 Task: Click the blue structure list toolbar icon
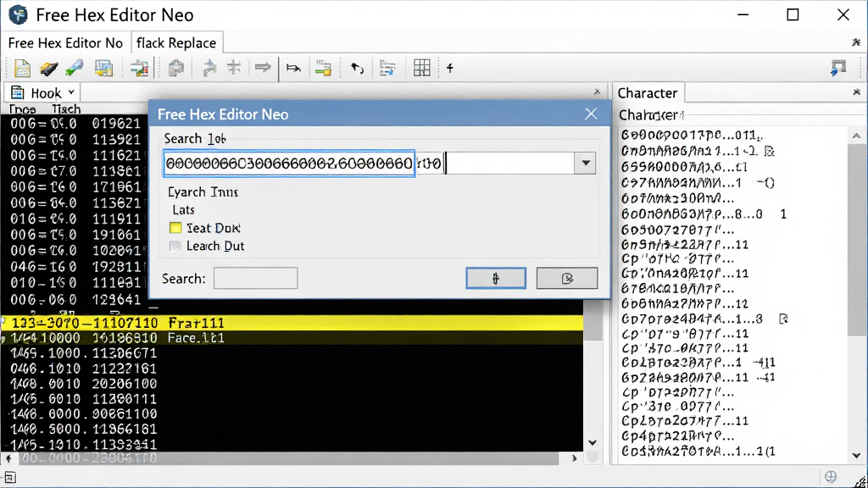coord(387,68)
